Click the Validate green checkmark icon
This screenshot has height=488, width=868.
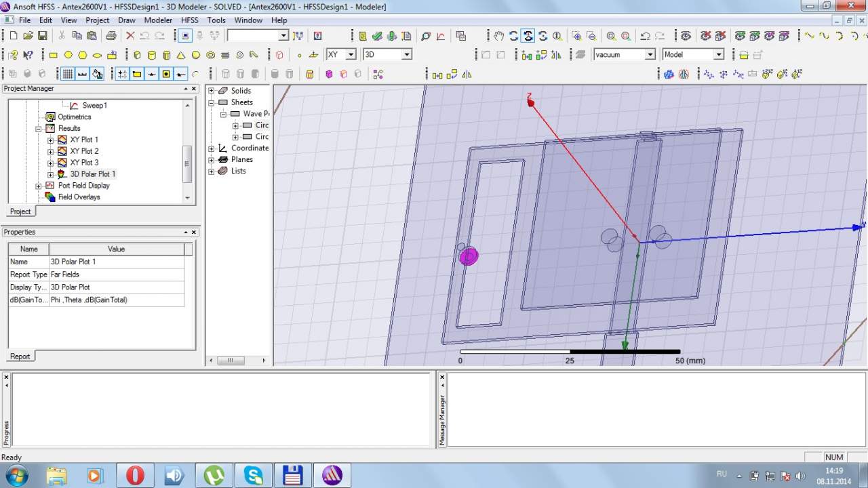[377, 36]
